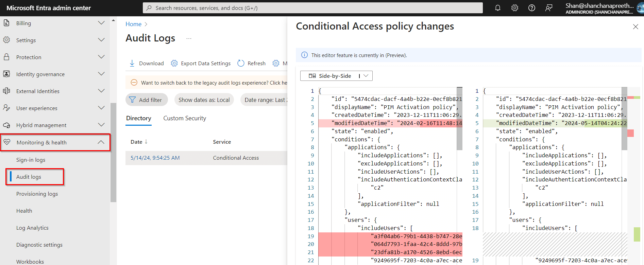This screenshot has width=644, height=265.
Task: Expand the User experiences chevron
Action: click(x=101, y=108)
